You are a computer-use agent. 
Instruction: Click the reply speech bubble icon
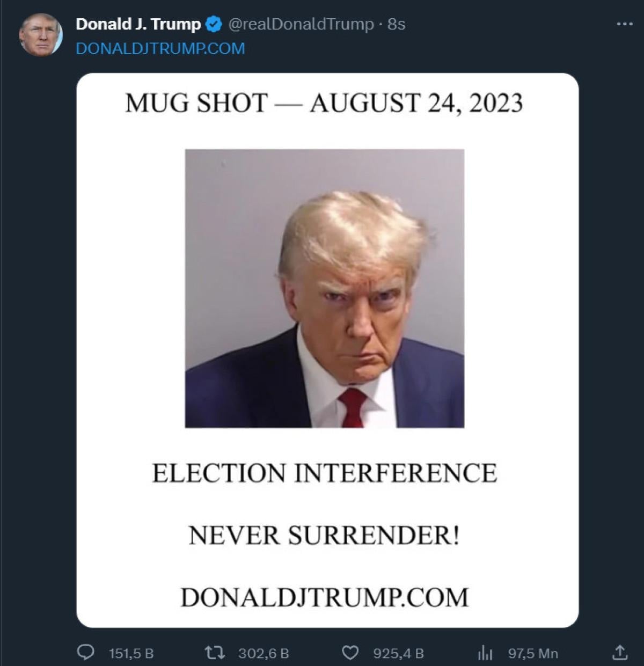[86, 653]
